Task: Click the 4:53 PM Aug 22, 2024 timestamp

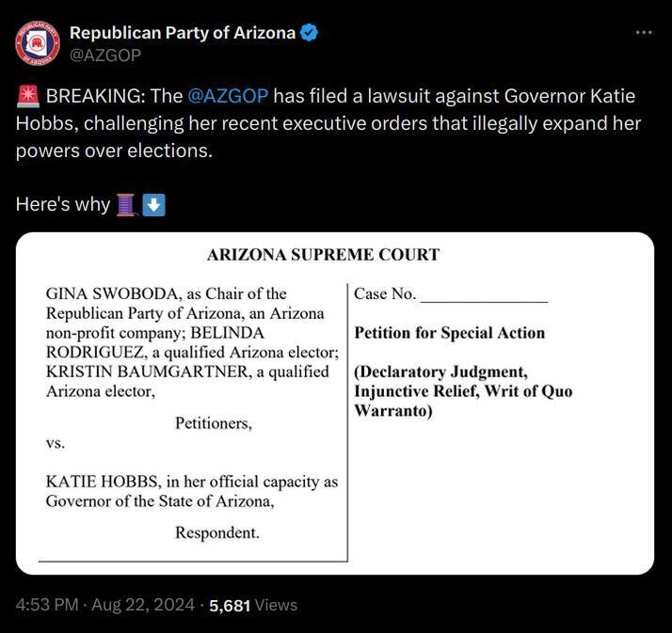Action: click(105, 605)
